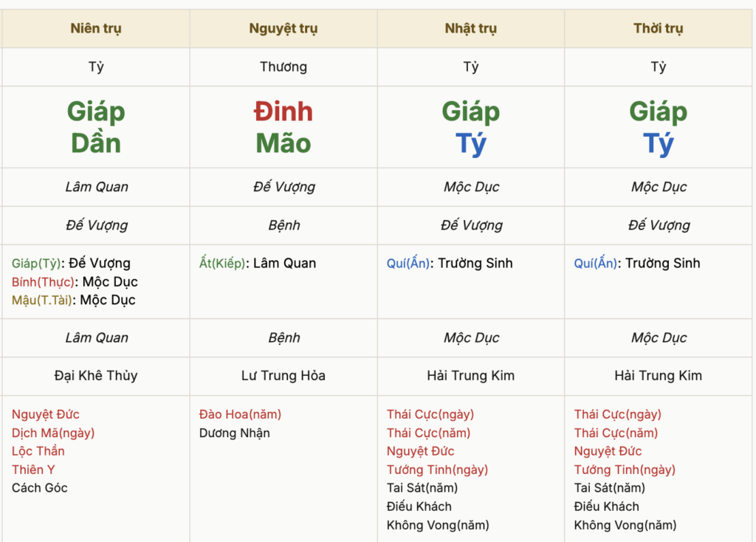Click Dương Nhận under Nguyệt trụ
This screenshot has width=756, height=542.
pos(234,433)
